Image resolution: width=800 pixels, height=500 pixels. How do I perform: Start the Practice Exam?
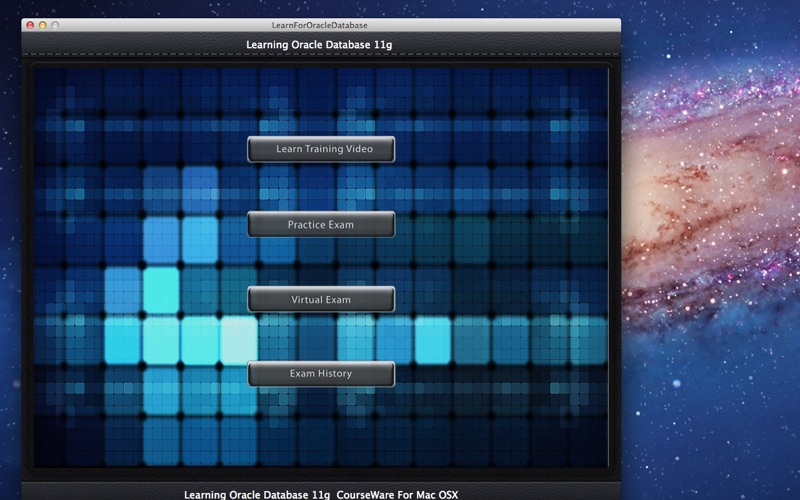(x=321, y=224)
